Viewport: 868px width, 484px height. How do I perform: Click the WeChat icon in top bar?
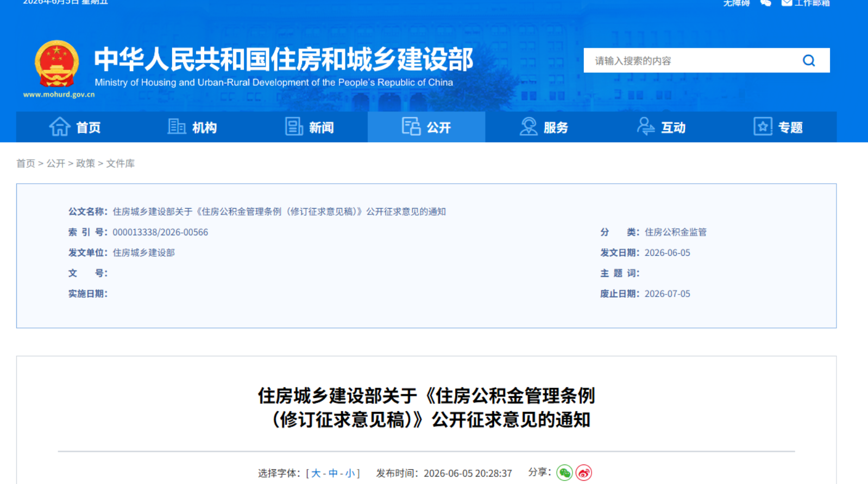(x=766, y=3)
